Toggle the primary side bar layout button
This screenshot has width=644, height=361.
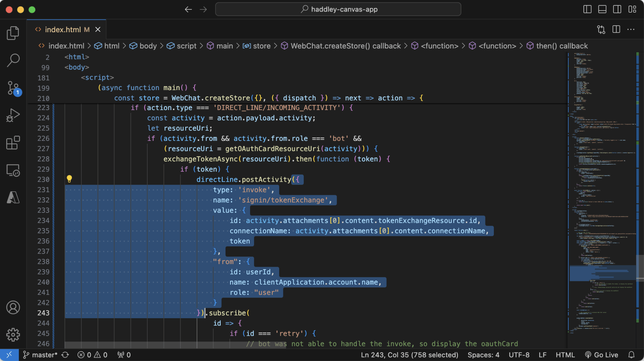tap(587, 9)
